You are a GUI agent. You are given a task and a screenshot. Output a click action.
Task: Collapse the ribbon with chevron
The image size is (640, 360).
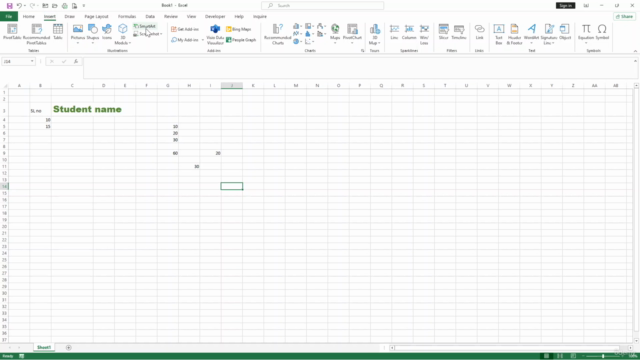tap(635, 51)
